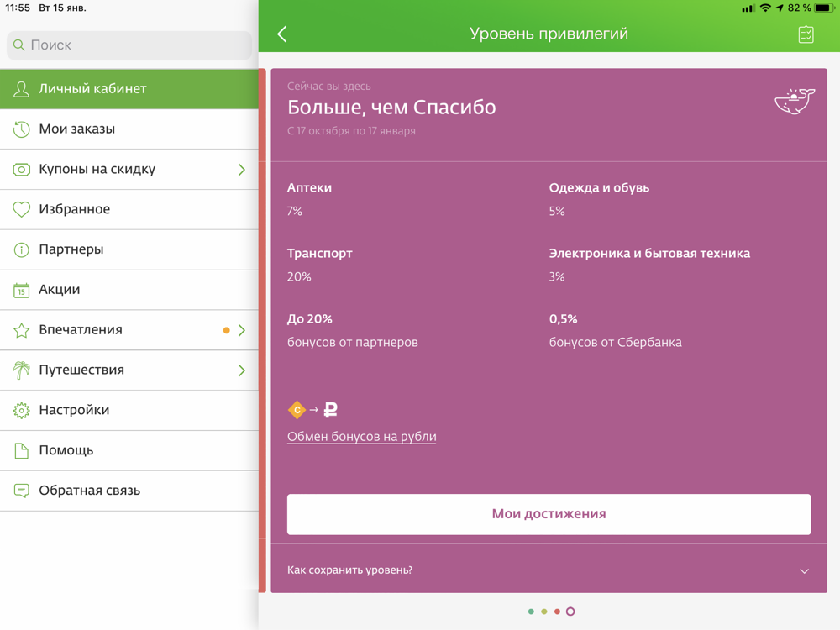Tap the бонусов от партнеров text
The image size is (840, 630).
tap(353, 343)
